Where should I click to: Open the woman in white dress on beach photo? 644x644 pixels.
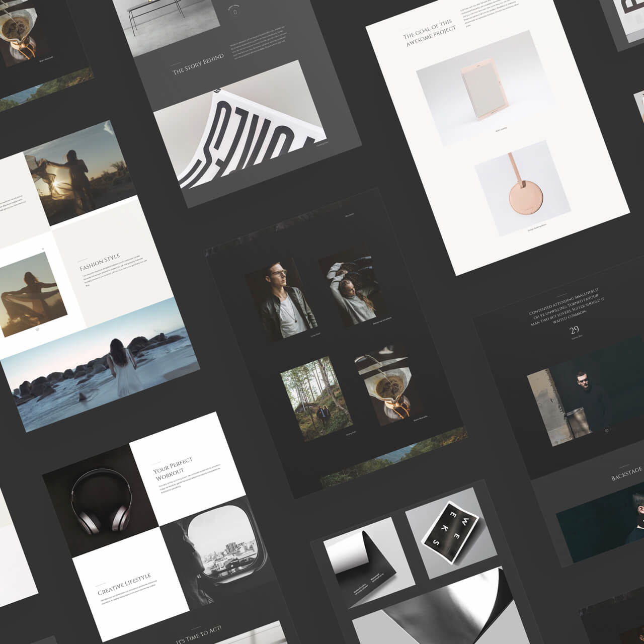(x=100, y=364)
